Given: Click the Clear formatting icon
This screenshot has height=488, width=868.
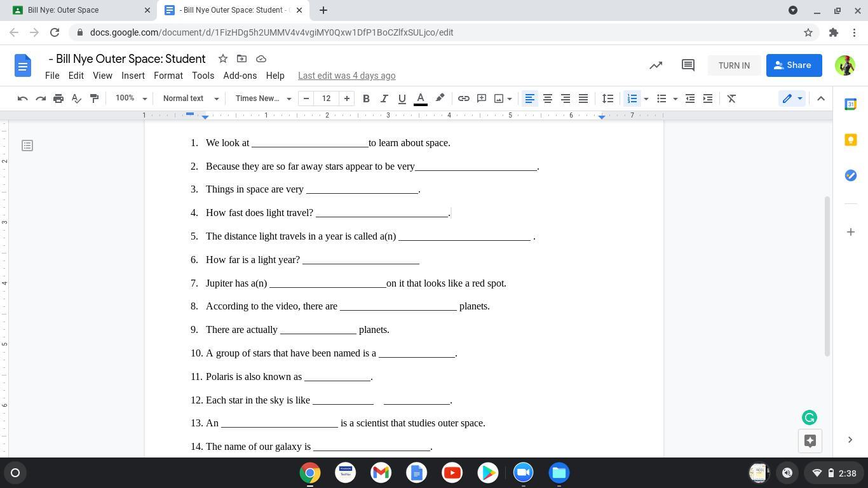Looking at the screenshot, I should [x=731, y=98].
